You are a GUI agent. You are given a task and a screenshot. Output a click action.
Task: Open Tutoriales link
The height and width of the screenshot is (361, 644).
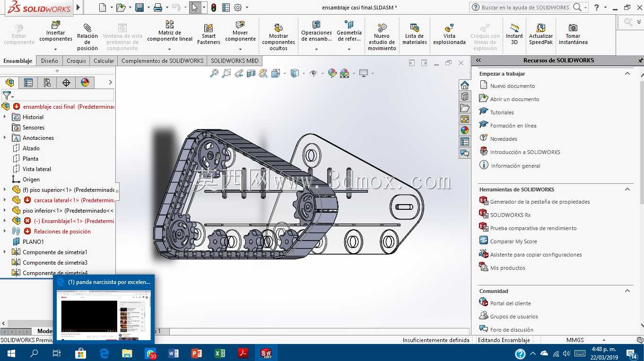tap(502, 112)
